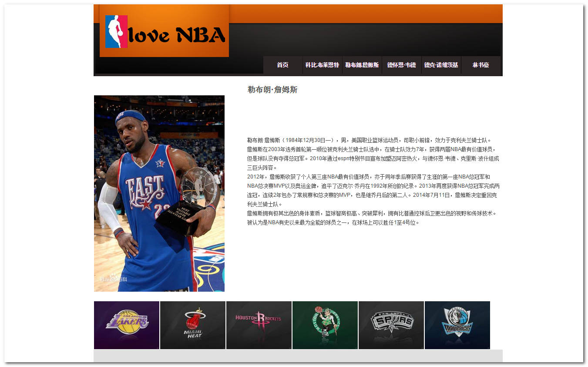Switch to the 林书豪 nav tab
588x367 pixels.
coord(481,65)
